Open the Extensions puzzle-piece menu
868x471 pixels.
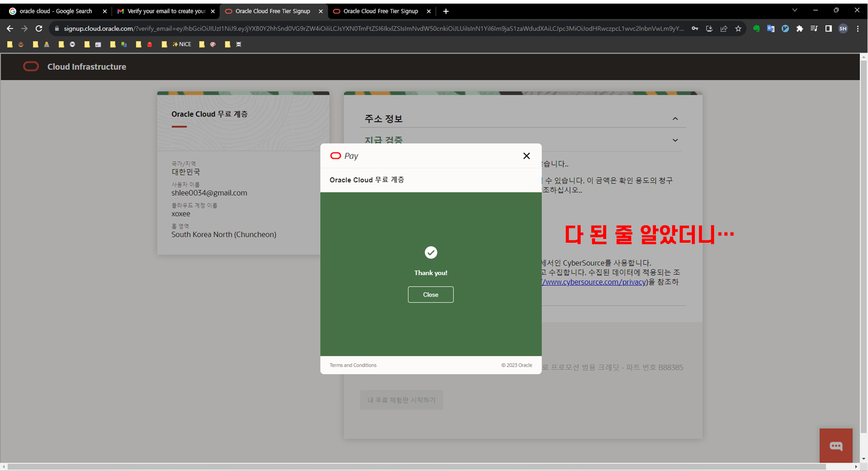800,29
